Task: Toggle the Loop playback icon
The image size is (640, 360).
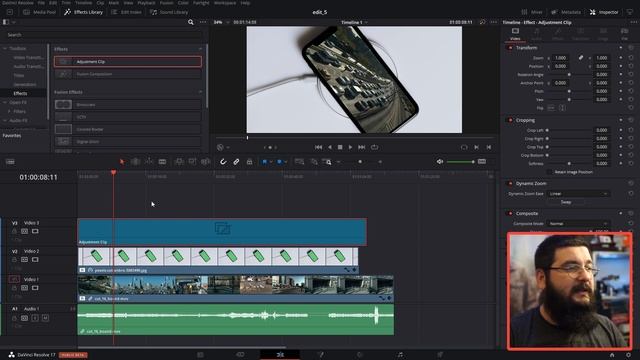Action: (374, 147)
